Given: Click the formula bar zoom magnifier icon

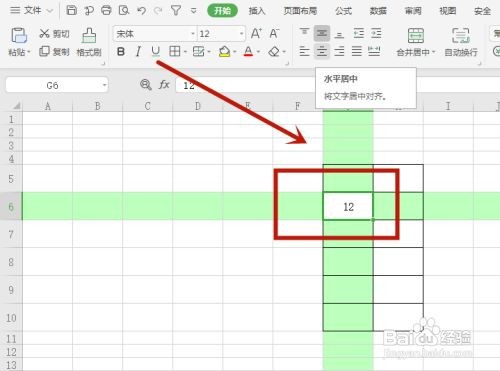Looking at the screenshot, I should [x=146, y=85].
